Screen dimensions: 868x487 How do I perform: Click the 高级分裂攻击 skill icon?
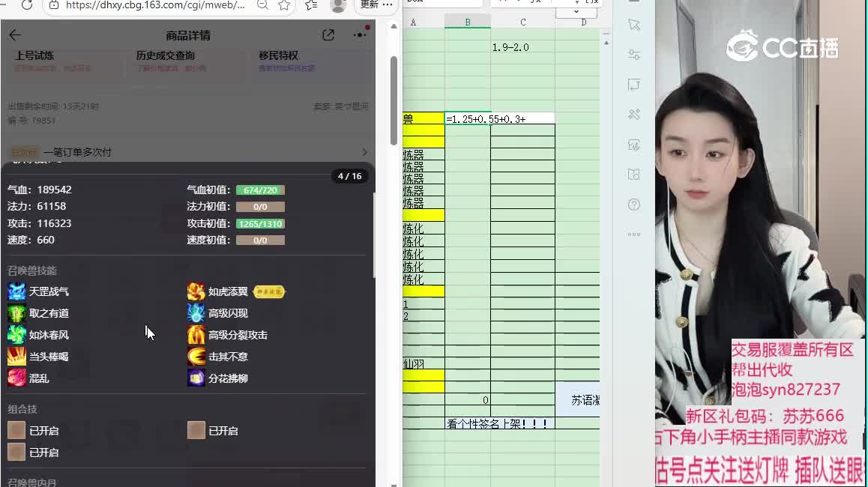click(x=196, y=335)
